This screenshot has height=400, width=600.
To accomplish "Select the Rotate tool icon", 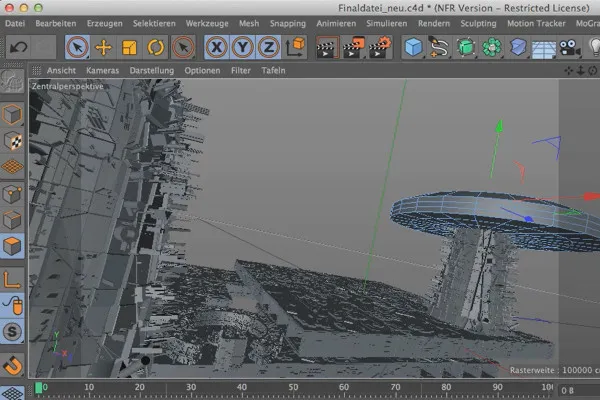I will tap(155, 47).
